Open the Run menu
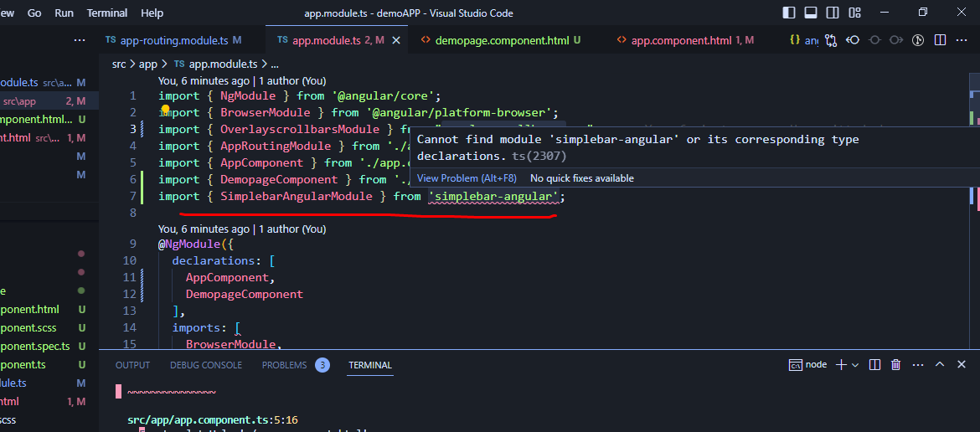Screen dimensions: 980x432 pyautogui.click(x=64, y=13)
